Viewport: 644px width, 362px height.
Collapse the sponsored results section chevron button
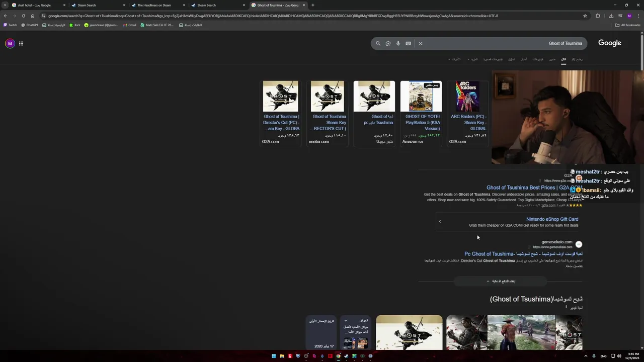coord(501,281)
